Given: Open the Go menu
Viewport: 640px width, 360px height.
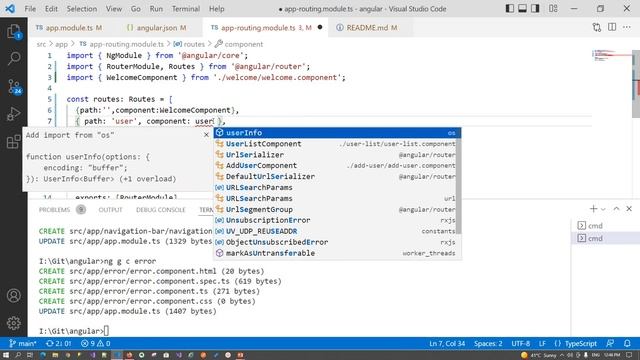Looking at the screenshot, I should (136, 9).
